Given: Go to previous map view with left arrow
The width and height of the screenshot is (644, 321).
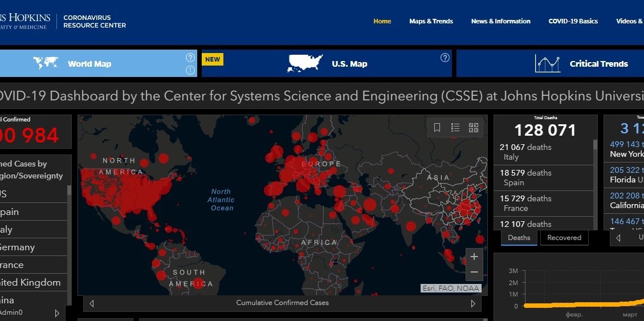Looking at the screenshot, I should (x=92, y=303).
